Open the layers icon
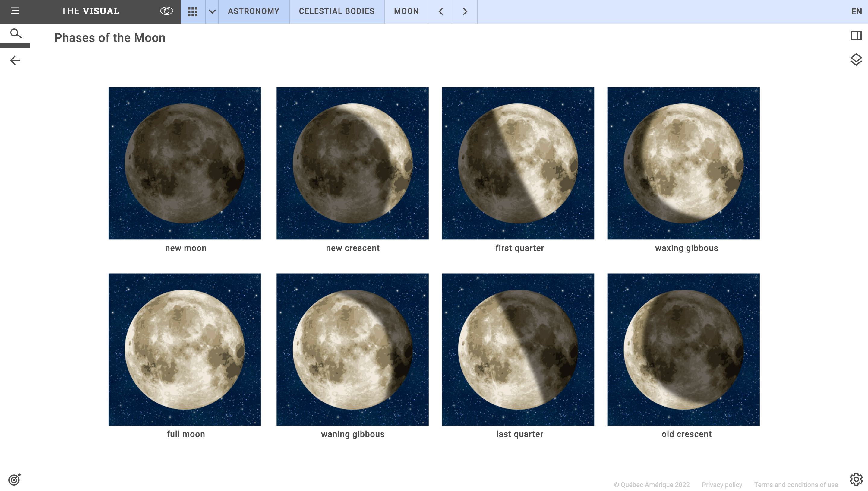This screenshot has width=868, height=491. tap(856, 59)
